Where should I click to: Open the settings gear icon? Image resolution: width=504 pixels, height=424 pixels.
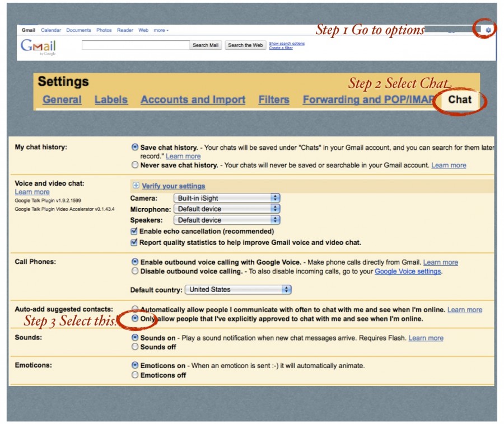[488, 30]
